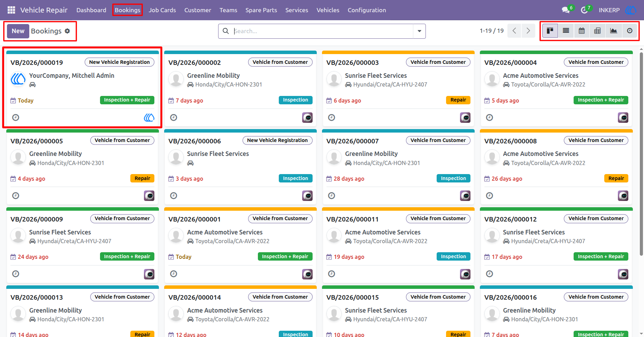Viewport: 644px width, 337px height.
Task: Open the Spare Parts menu
Action: point(261,10)
